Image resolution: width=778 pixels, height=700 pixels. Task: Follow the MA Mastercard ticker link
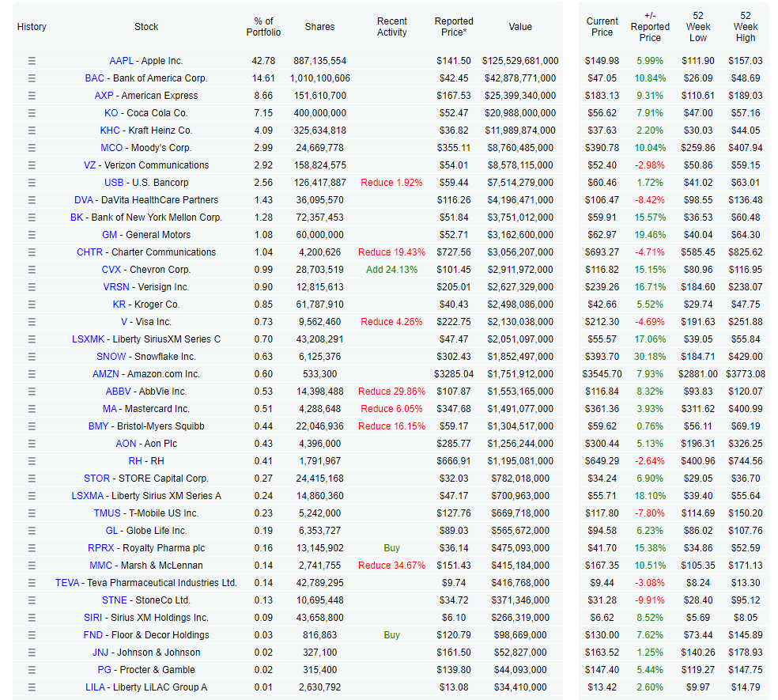110,409
